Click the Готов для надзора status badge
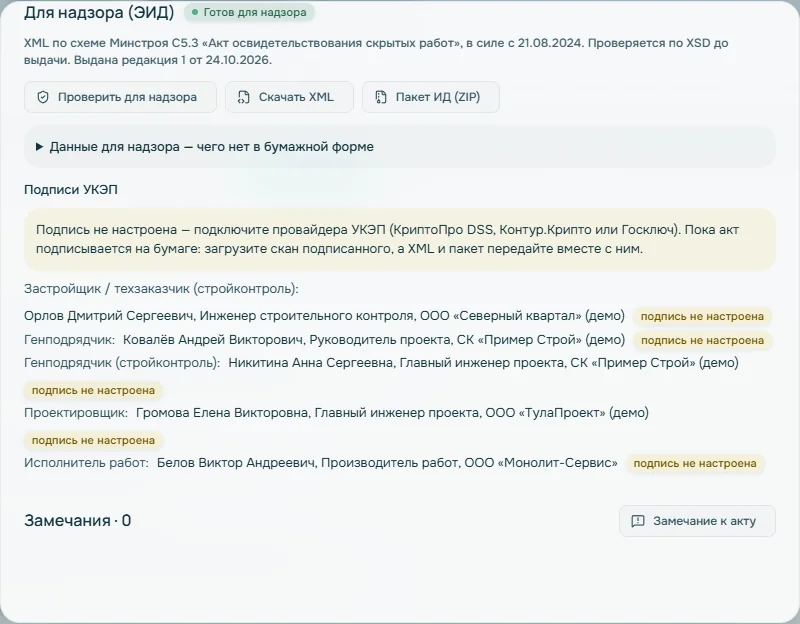The image size is (800, 624). click(249, 12)
